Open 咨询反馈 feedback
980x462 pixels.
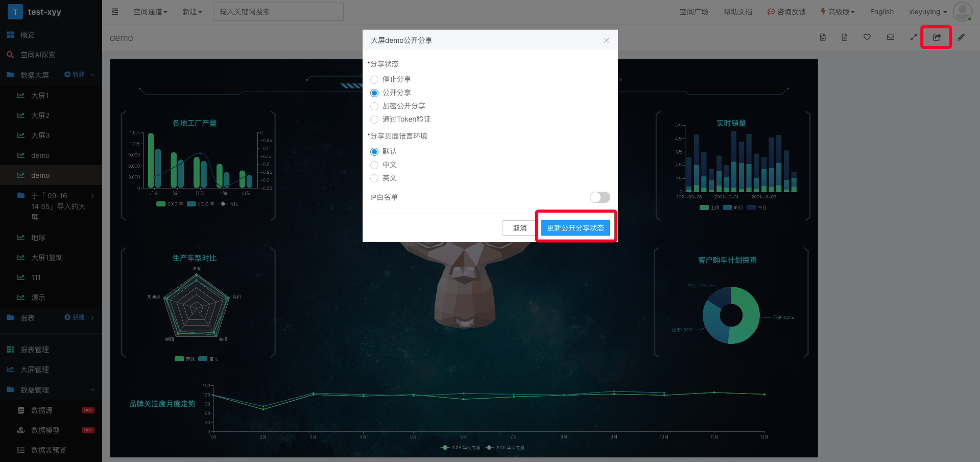click(786, 12)
